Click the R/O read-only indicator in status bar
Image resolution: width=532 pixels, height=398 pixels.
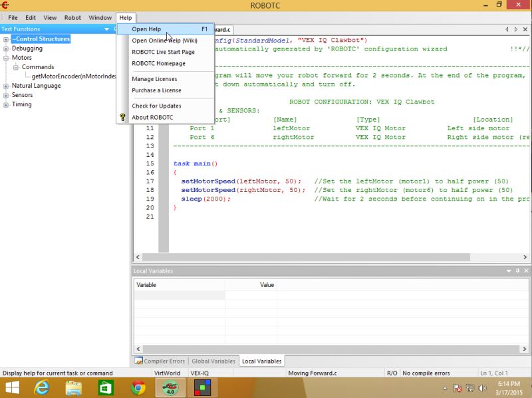tap(392, 373)
